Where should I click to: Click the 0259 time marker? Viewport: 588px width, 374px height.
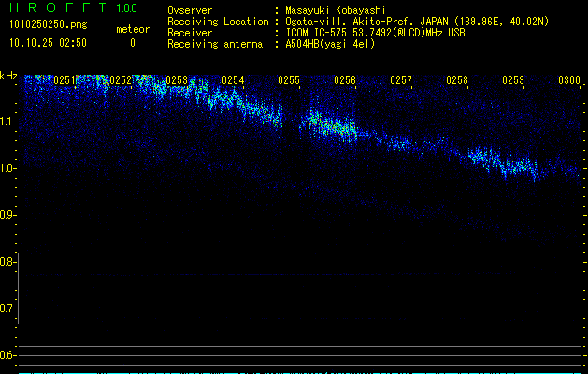click(x=513, y=80)
